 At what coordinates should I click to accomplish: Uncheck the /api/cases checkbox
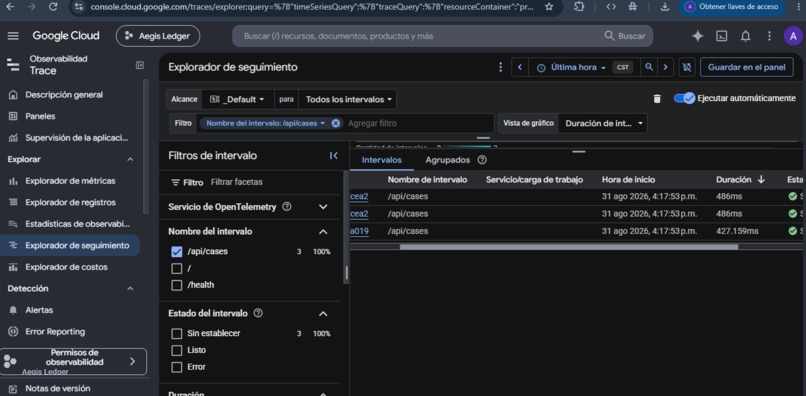(177, 252)
